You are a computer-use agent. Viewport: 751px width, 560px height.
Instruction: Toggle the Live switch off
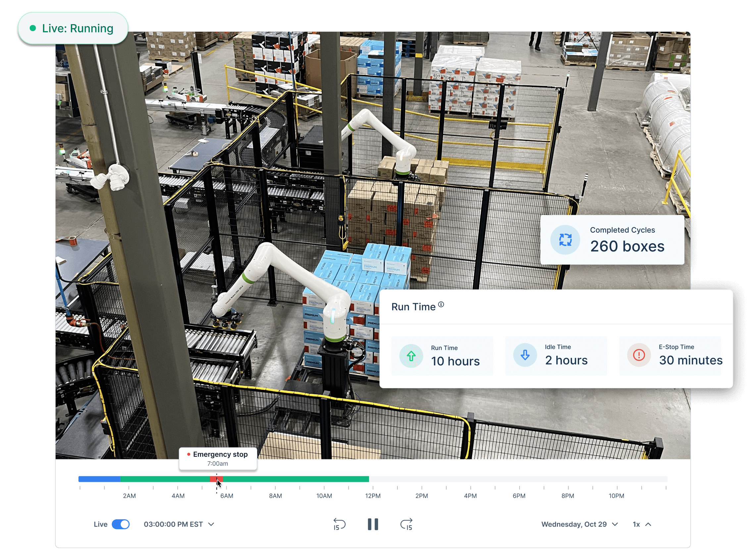pyautogui.click(x=121, y=524)
